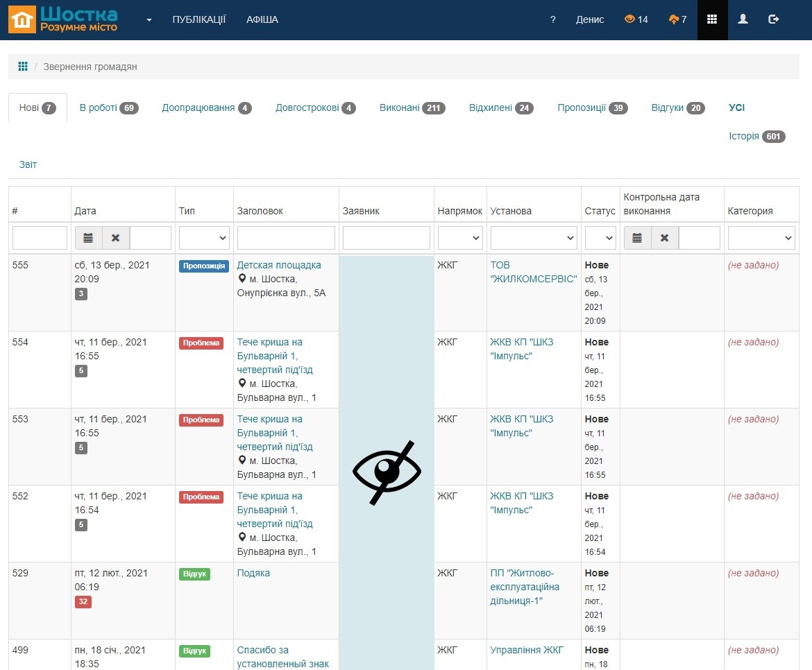Switch to the Пропозиції tab

coord(593,108)
